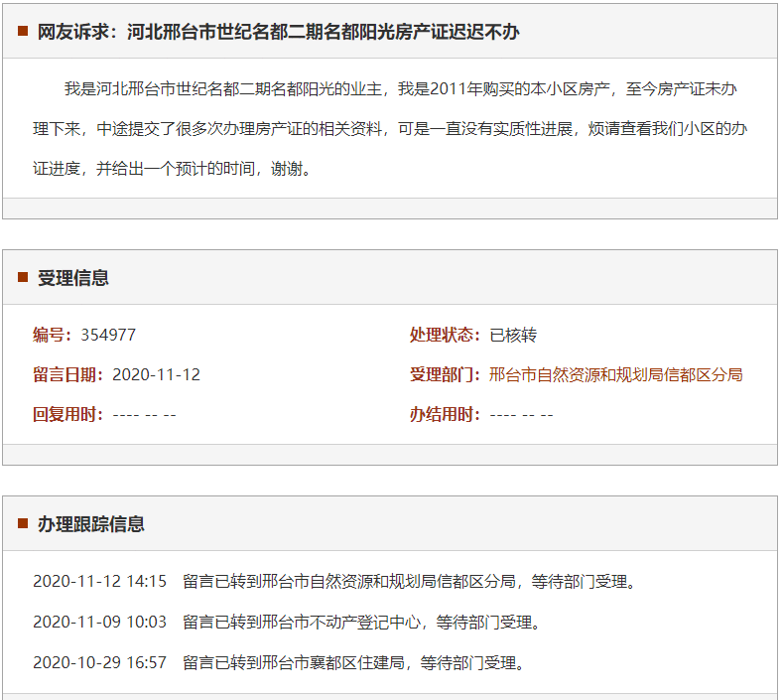
Task: Select tracking entry dated 2020-10-29 16:57
Action: coord(279,663)
